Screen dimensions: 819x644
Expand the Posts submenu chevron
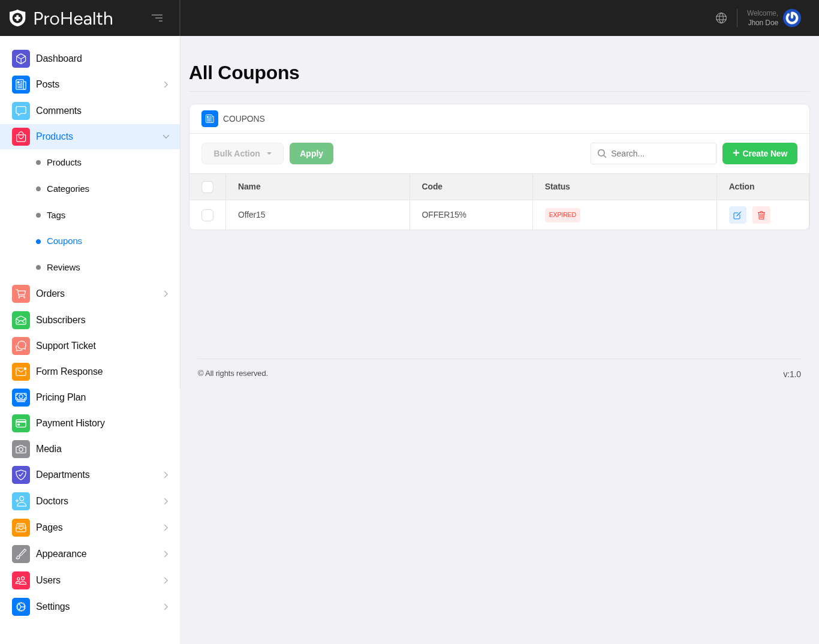coord(166,85)
